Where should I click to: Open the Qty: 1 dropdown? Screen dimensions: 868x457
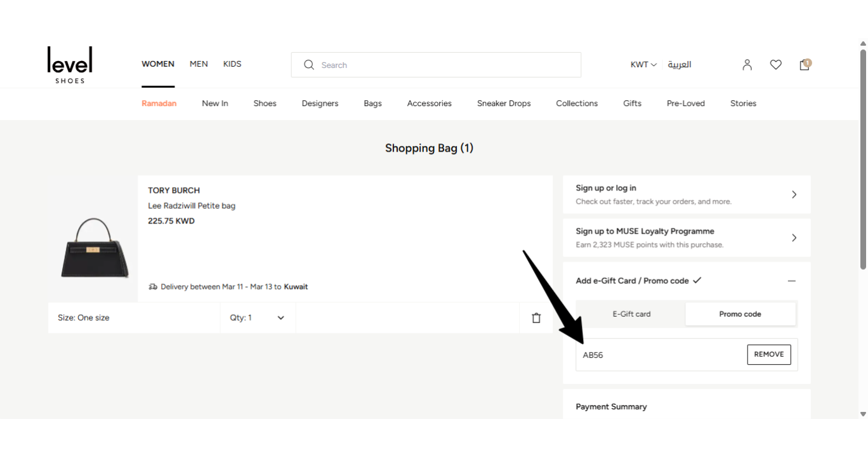click(258, 318)
